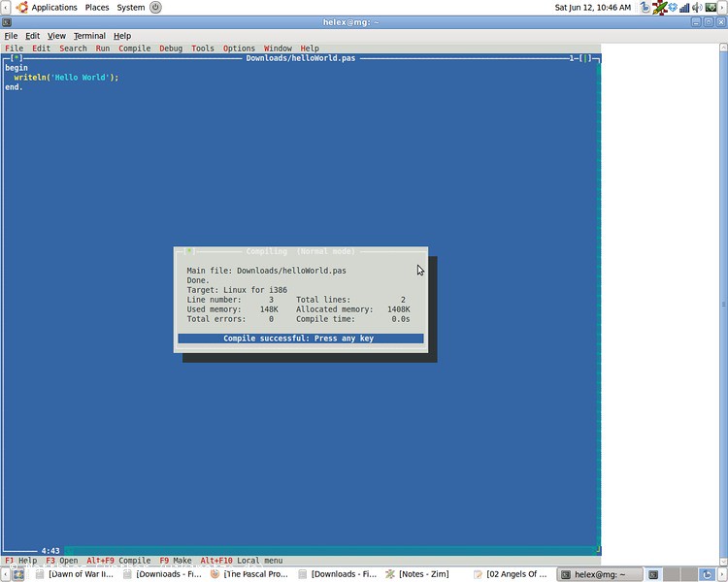This screenshot has width=728, height=582.
Task: Click the power/shutdown icon next to System
Action: click(x=155, y=8)
